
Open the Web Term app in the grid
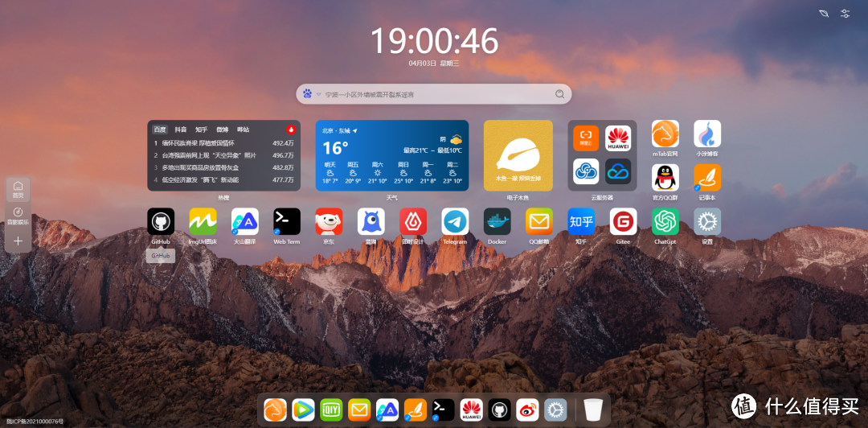coord(287,222)
